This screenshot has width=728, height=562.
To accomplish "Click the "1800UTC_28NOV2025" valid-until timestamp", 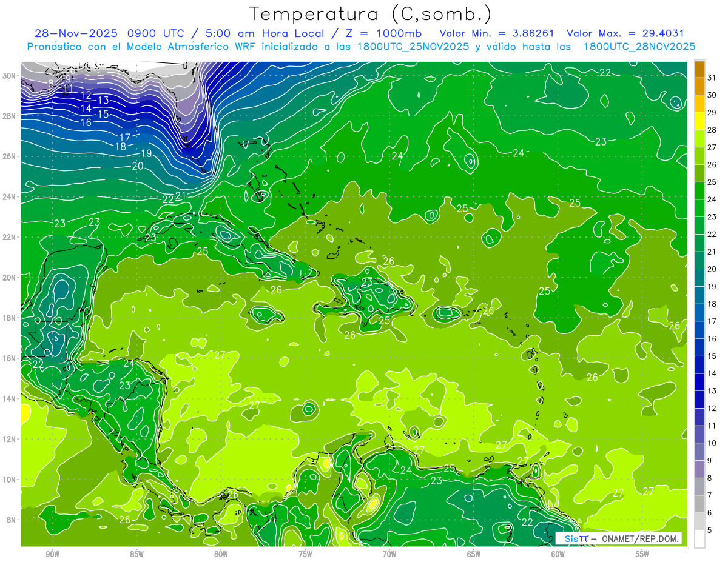I will 639,47.
